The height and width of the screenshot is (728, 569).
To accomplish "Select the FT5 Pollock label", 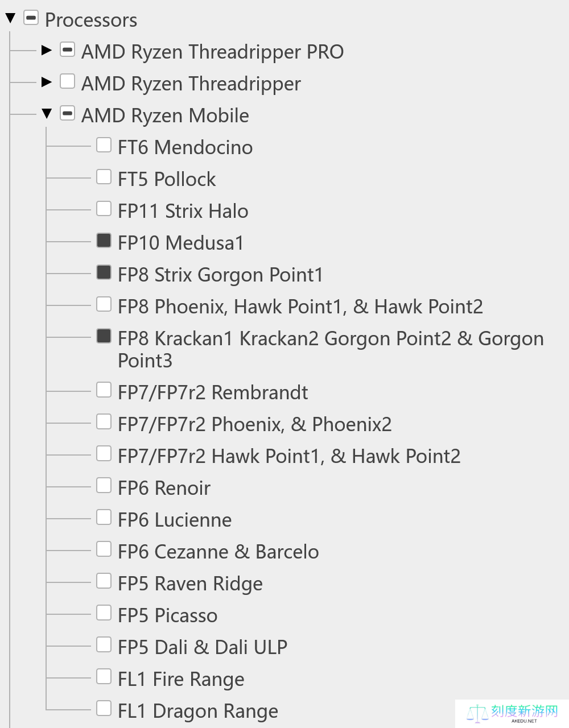I will point(167,179).
